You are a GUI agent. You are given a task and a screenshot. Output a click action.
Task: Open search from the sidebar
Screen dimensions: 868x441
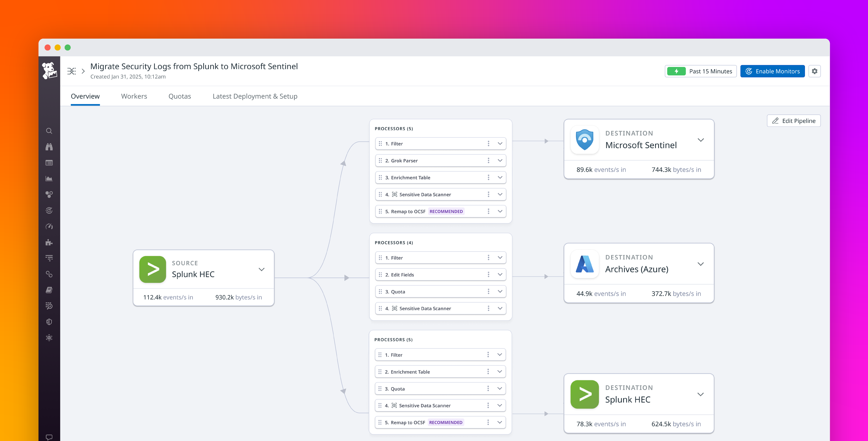pyautogui.click(x=49, y=131)
